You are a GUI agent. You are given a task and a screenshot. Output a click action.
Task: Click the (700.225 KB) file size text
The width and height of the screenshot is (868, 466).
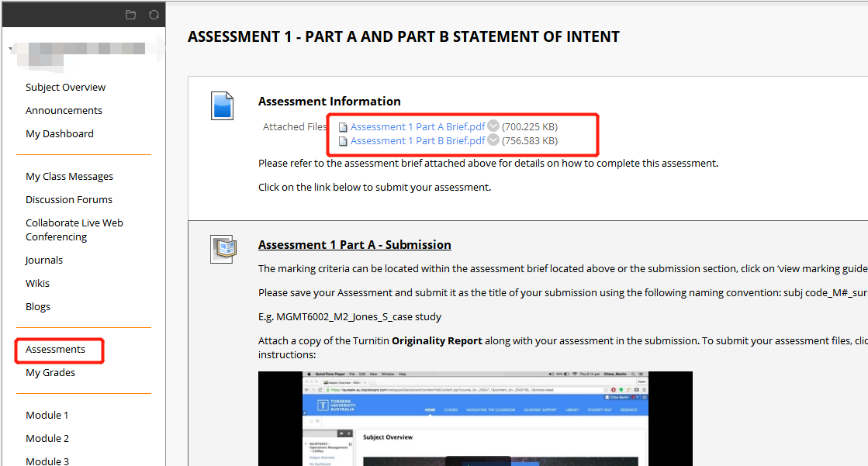click(530, 126)
